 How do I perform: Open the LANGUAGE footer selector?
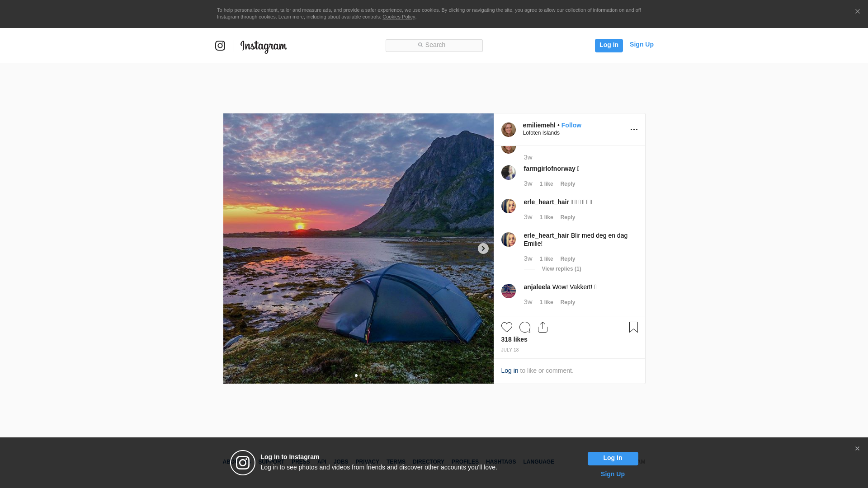point(539,462)
